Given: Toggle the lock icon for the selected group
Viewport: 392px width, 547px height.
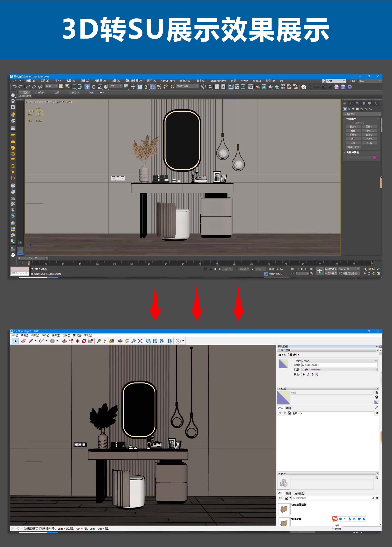Looking at the screenshot, I should point(308,374).
